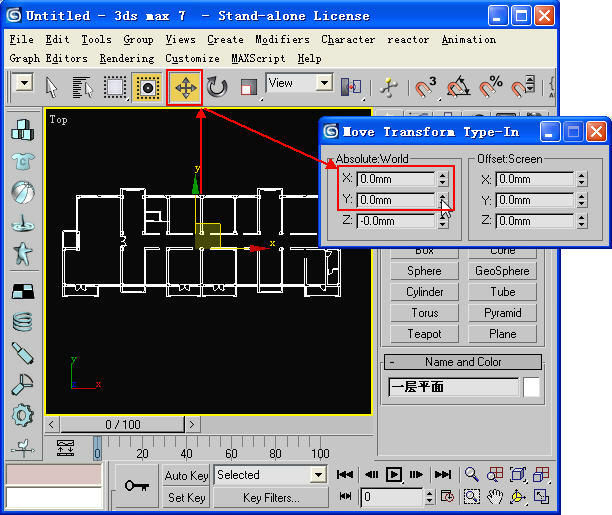The image size is (612, 515).
Task: Step time slider right arrow
Action: point(192,424)
